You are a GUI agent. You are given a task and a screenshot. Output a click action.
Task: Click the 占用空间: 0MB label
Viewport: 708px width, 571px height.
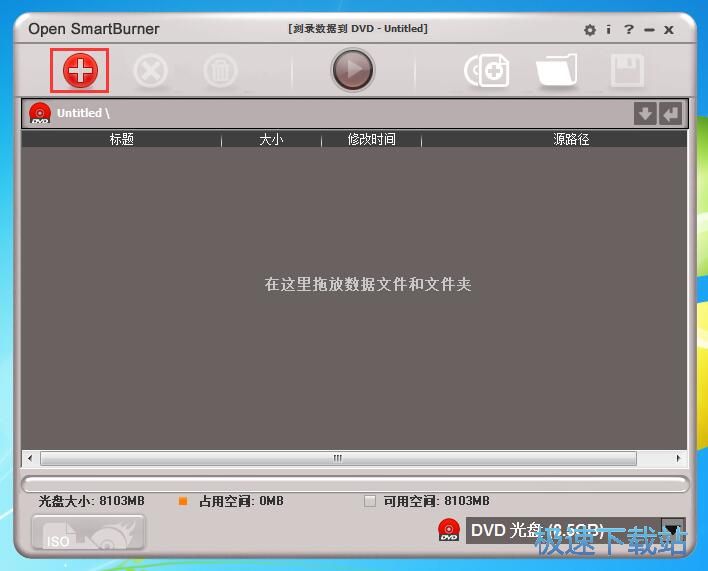tap(242, 501)
